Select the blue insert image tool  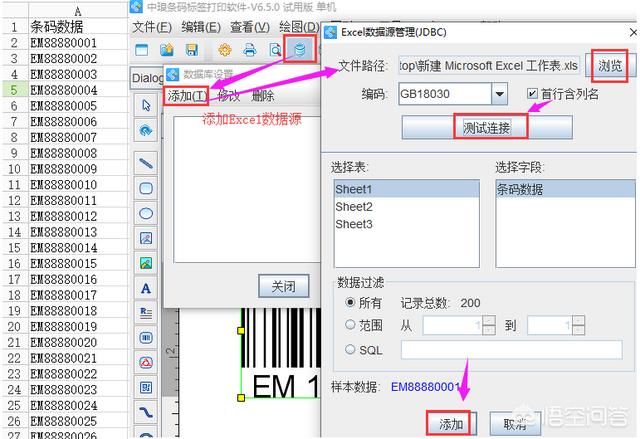[146, 238]
